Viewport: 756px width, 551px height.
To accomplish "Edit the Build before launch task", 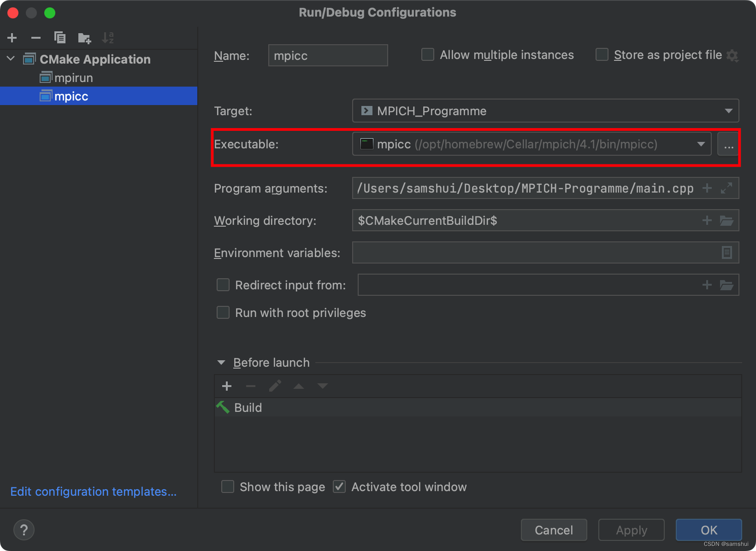I will pyautogui.click(x=275, y=386).
